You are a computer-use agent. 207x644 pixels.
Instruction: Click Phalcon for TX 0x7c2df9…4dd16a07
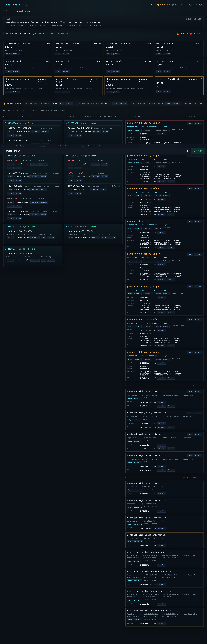coord(171,378)
